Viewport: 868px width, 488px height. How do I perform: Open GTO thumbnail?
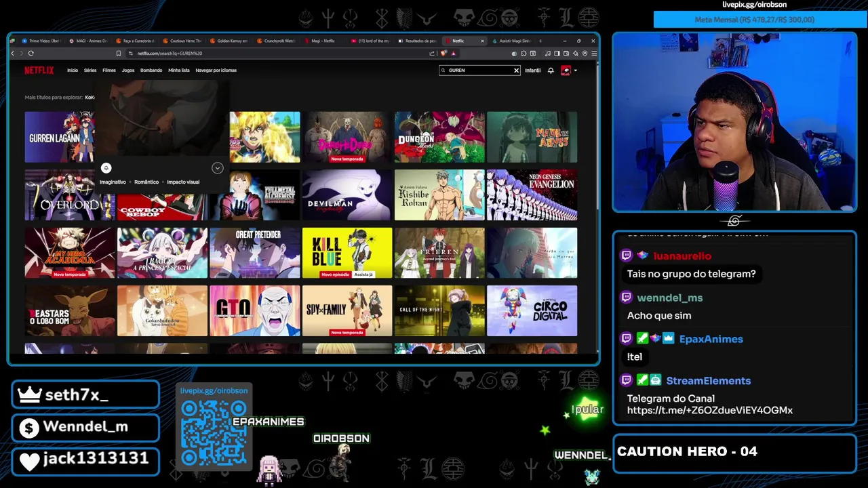[254, 311]
